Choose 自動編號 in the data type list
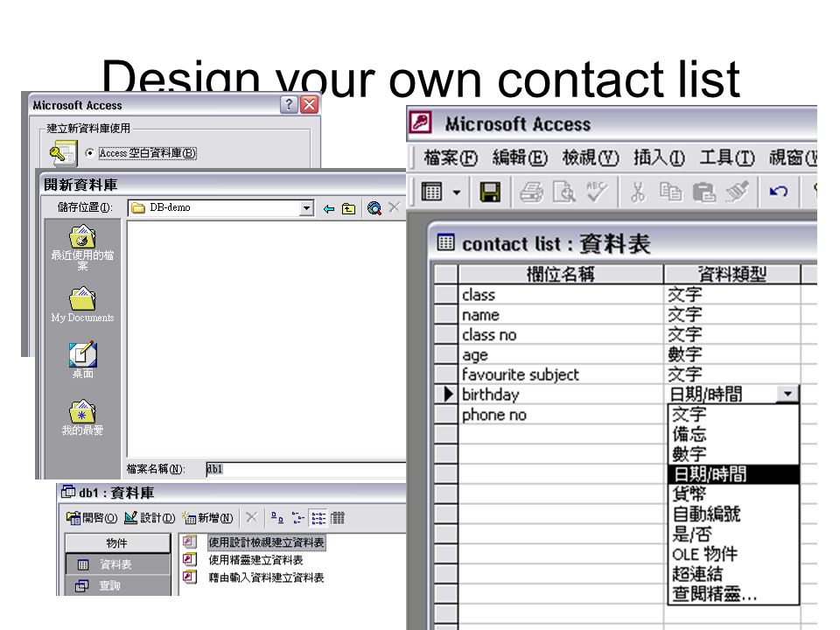Screen dimensions: 840x630 tap(733, 514)
